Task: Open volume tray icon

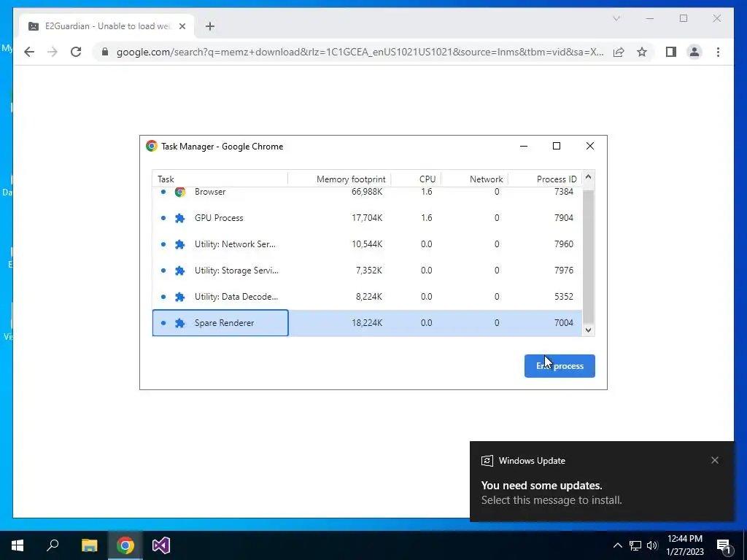Action: 651,545
